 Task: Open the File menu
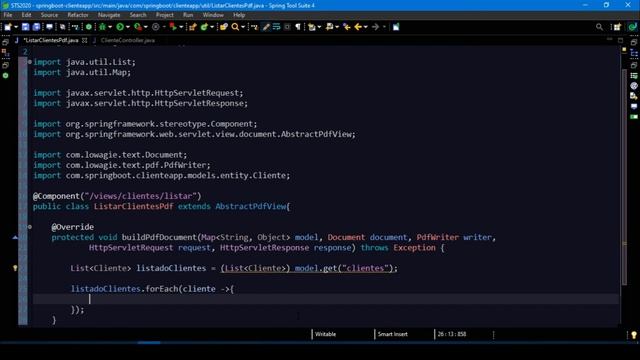tap(8, 15)
